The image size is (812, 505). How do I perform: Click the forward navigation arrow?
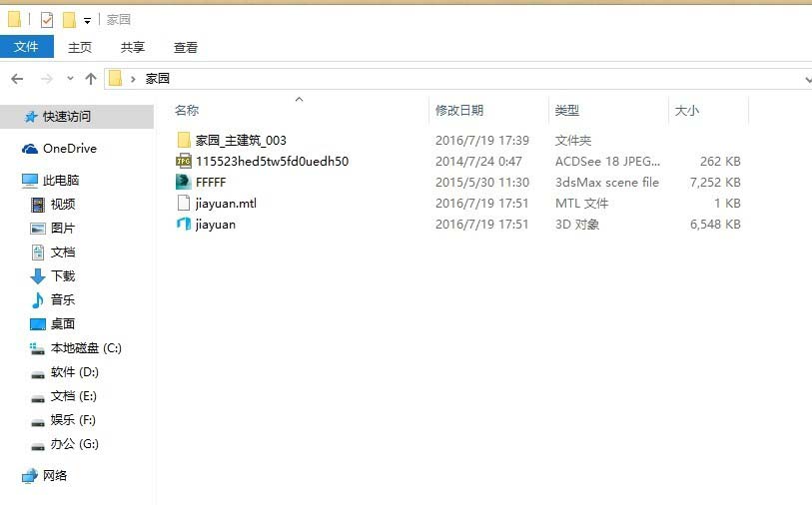(x=47, y=79)
